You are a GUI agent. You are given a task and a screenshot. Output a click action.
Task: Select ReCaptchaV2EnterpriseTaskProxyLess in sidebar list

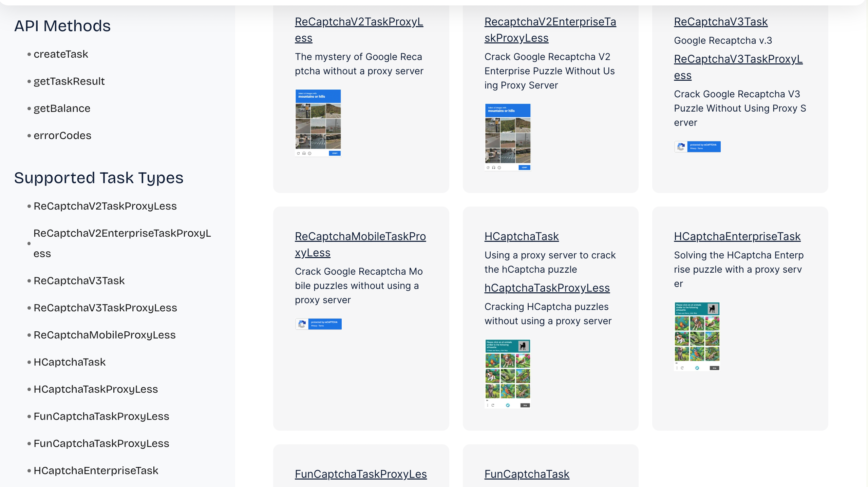tap(122, 243)
